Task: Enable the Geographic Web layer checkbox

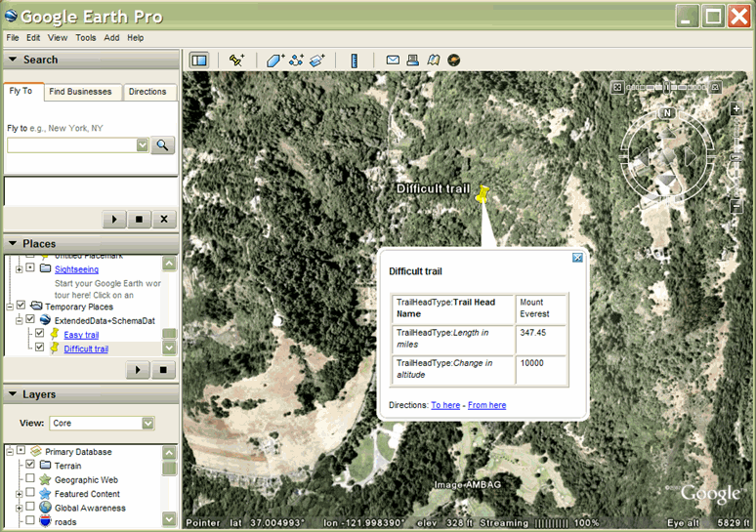Action: [x=30, y=480]
